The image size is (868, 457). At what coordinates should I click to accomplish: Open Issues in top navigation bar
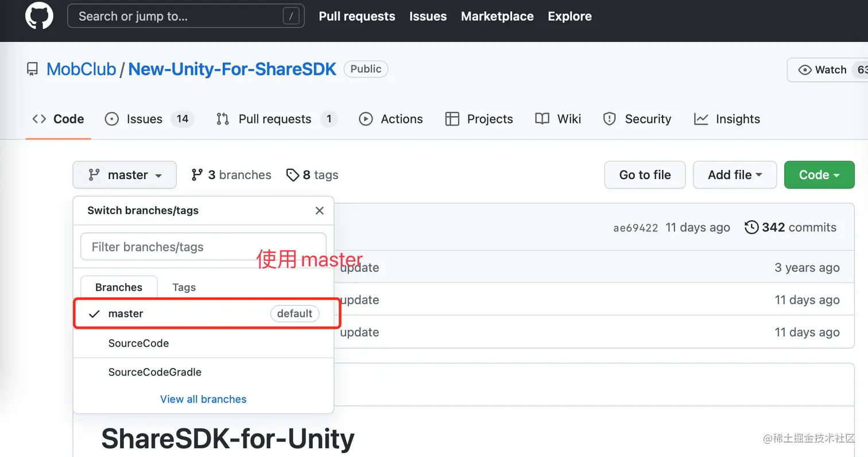pyautogui.click(x=428, y=16)
